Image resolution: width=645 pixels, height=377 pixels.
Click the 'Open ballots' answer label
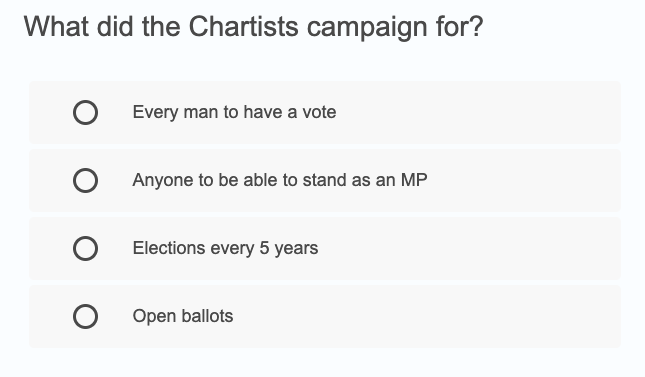[183, 316]
